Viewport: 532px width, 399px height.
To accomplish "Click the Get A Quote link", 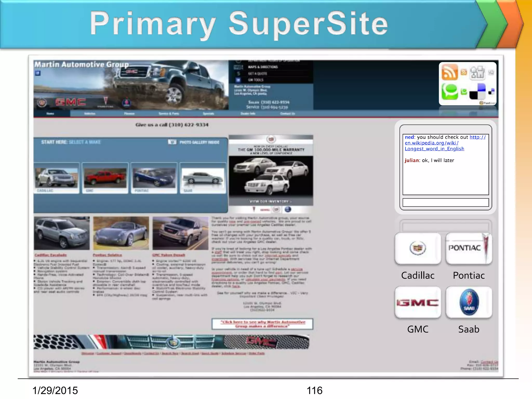I will point(257,74).
